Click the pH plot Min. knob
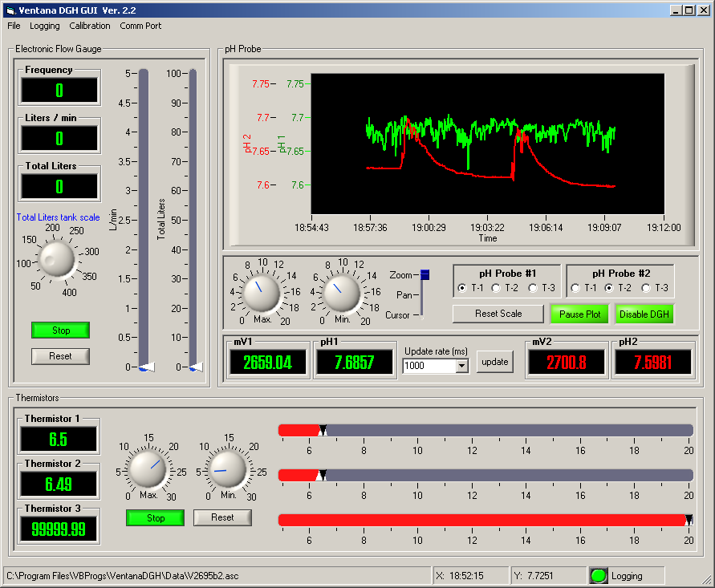715x588 pixels. pyautogui.click(x=341, y=294)
